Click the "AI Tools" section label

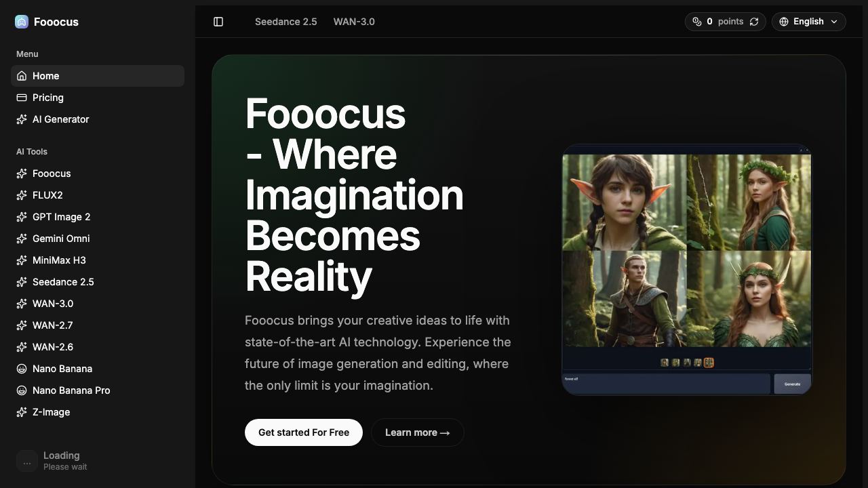[32, 152]
